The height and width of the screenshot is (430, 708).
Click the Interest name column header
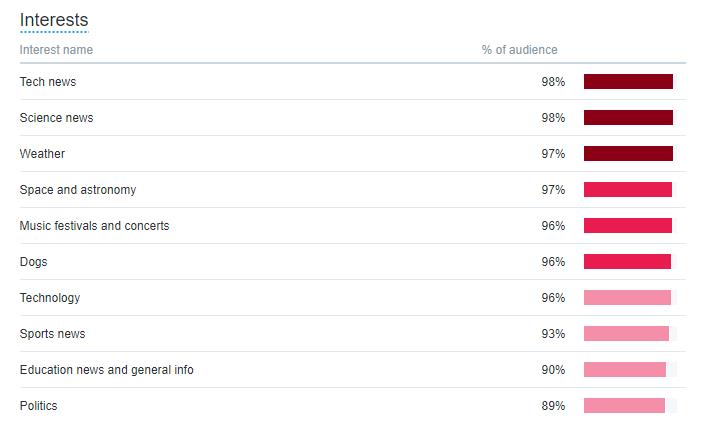coord(56,50)
